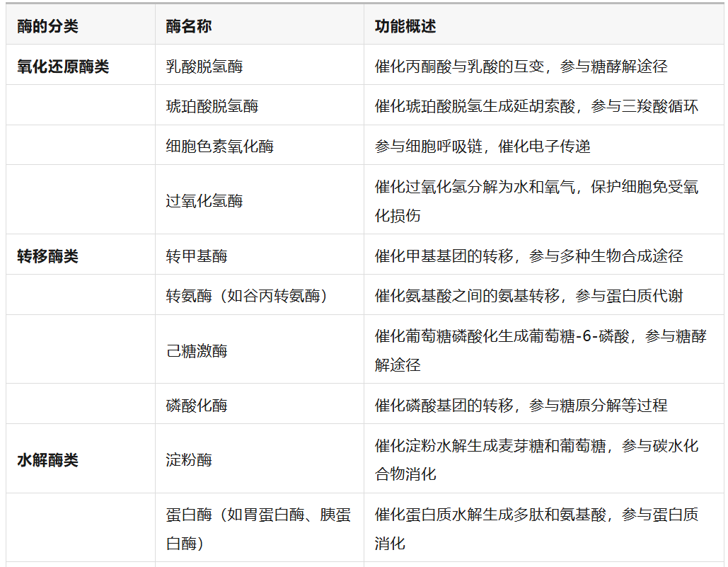Select the 水解酶类 category cell
Screen dimensions: 728x567
click(x=47, y=460)
